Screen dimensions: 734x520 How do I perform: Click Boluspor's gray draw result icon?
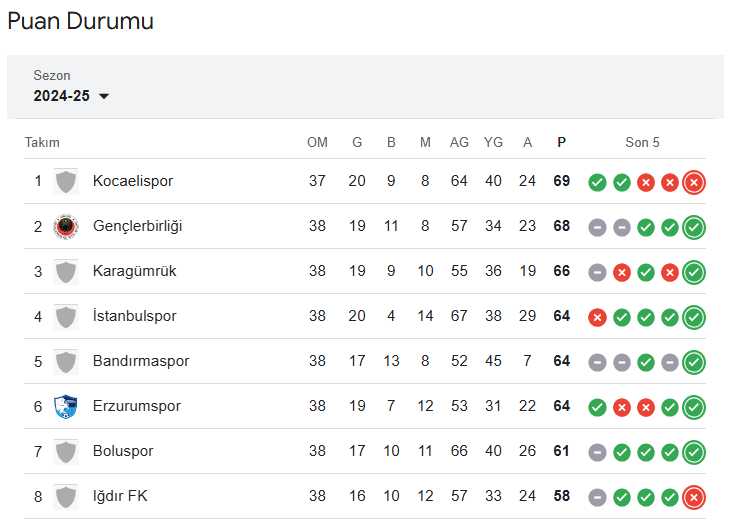[597, 453]
